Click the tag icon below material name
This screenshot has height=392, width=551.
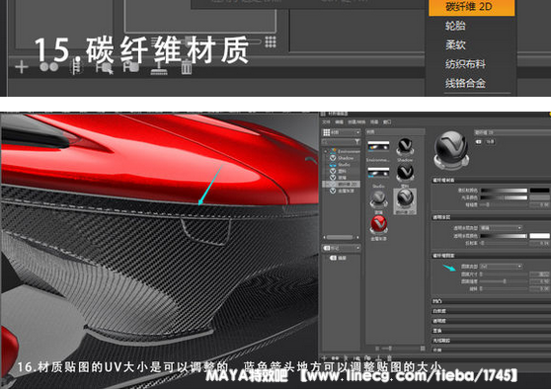479,142
